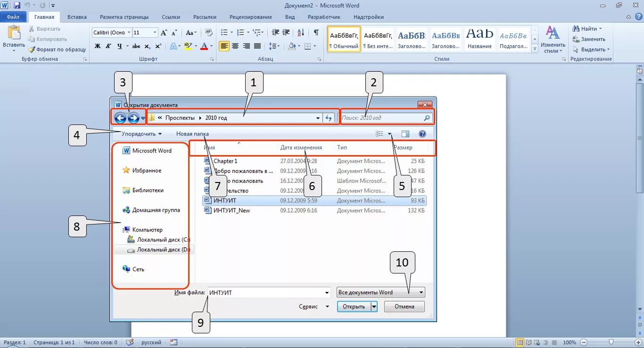Click Формат по образцу format painter
Screen dimensions: 644x348
coord(57,50)
